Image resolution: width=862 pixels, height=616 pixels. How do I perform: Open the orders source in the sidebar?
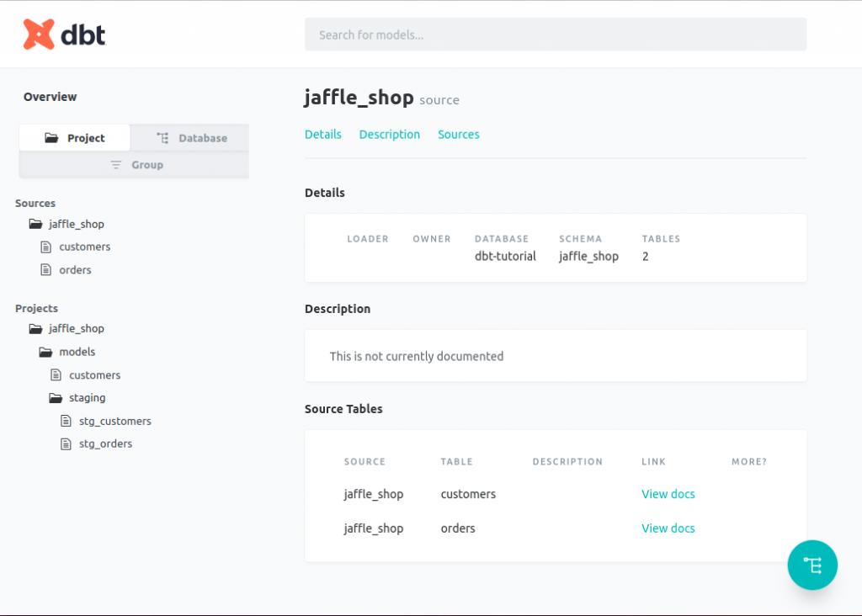click(x=75, y=270)
